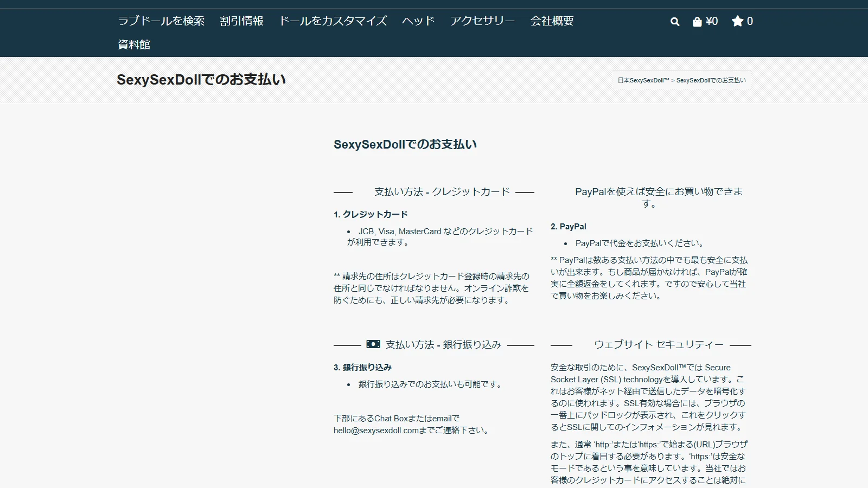
Task: Click subheading 2. PayPal
Action: coord(568,227)
